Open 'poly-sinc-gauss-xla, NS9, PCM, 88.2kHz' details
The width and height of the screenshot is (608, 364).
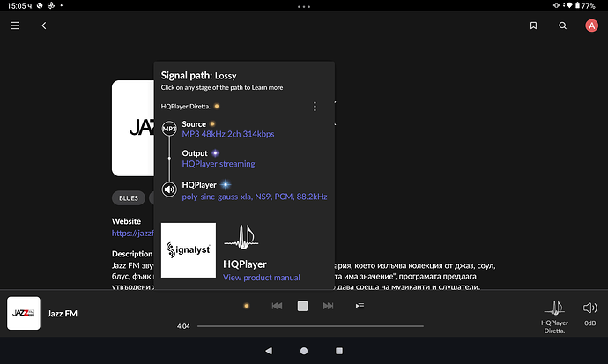coord(255,197)
